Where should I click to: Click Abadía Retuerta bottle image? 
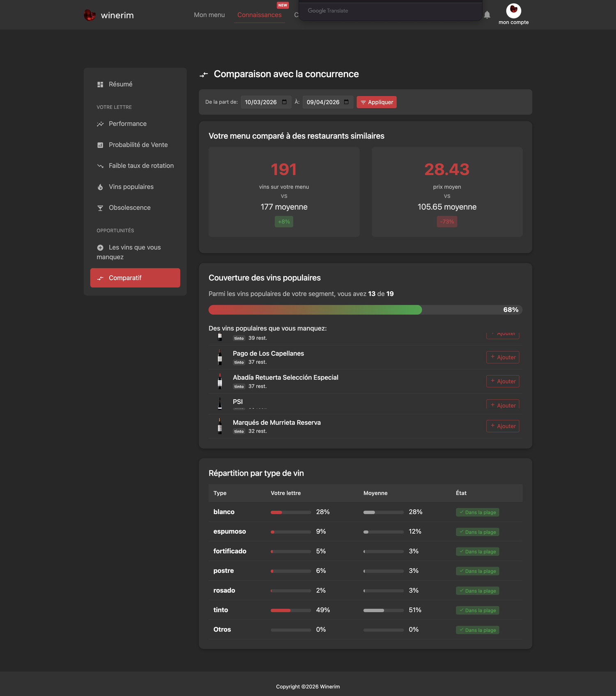click(220, 381)
